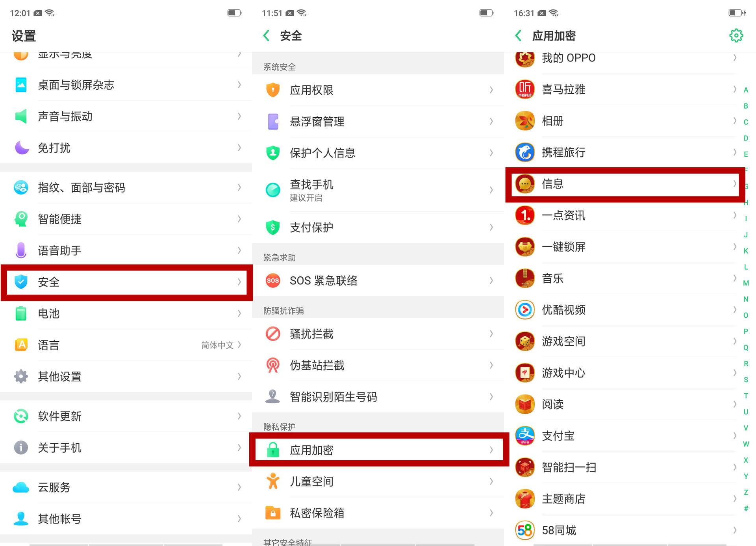The width and height of the screenshot is (756, 546).
Task: Tap the 58同城 app icon
Action: [524, 530]
